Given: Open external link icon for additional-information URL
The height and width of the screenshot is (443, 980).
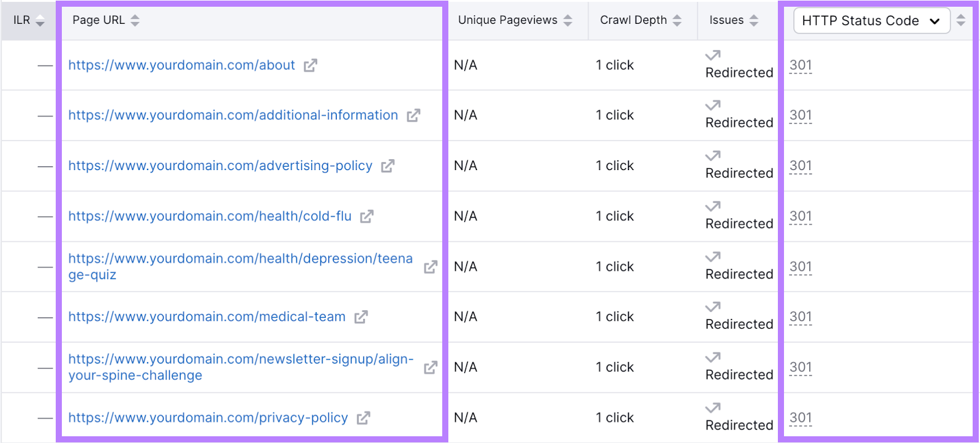Looking at the screenshot, I should 413,116.
